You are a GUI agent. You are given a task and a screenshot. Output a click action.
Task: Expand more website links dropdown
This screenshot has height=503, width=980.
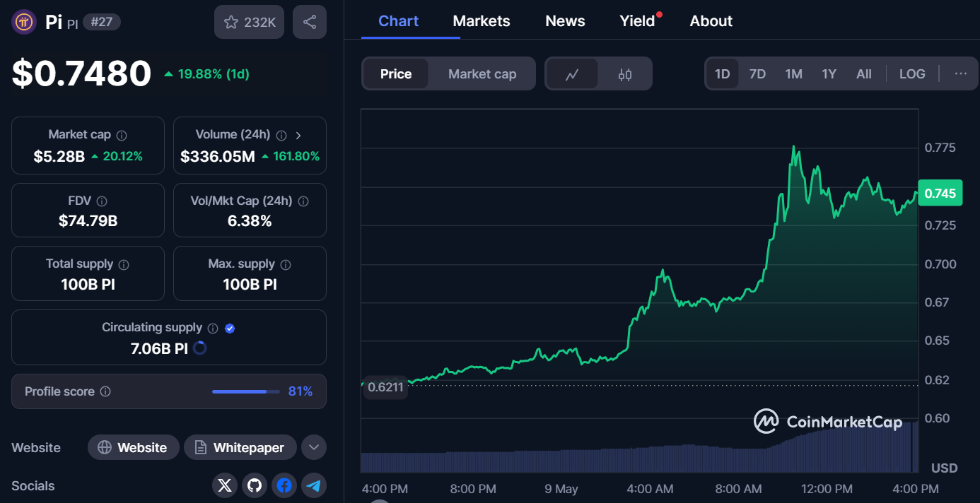314,447
